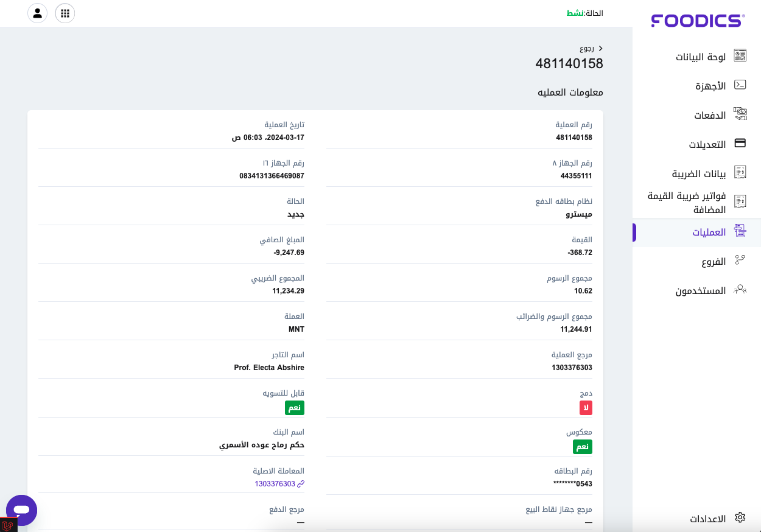Open الدفعات in the sidebar
The image size is (761, 532).
click(x=710, y=115)
